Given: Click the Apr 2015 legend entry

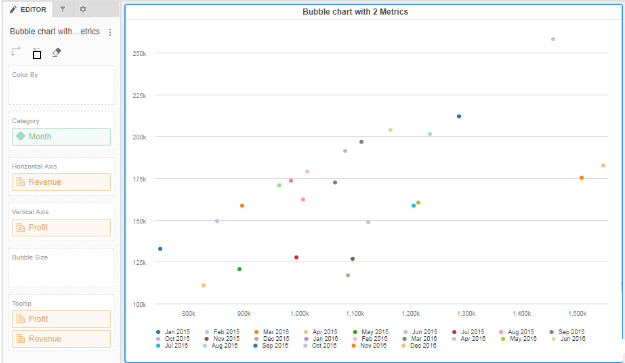Looking at the screenshot, I should pos(320,332).
